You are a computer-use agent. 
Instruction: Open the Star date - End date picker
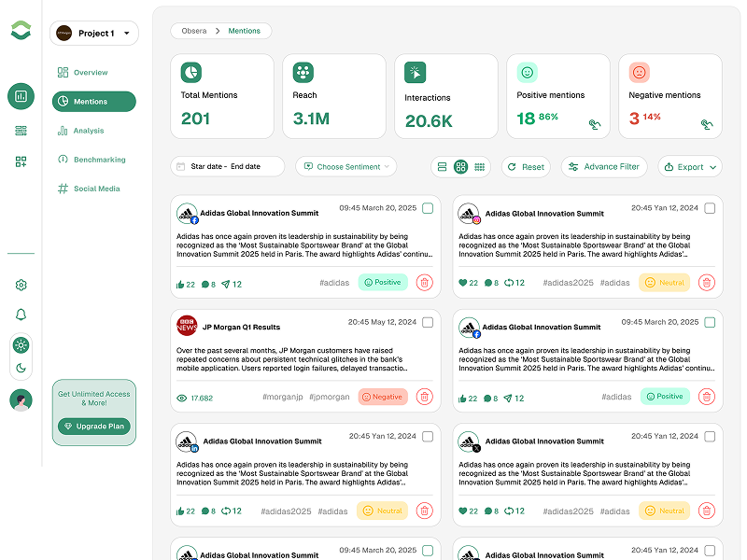tap(227, 167)
